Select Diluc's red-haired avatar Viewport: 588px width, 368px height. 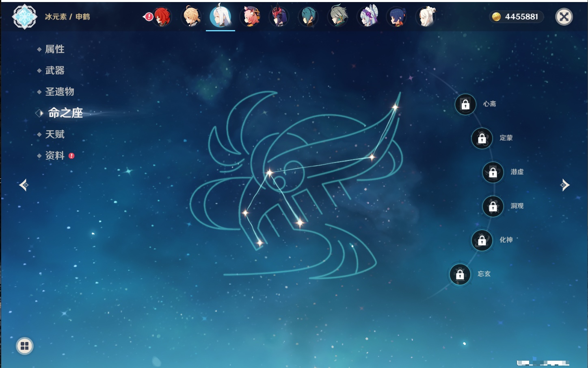pyautogui.click(x=162, y=17)
